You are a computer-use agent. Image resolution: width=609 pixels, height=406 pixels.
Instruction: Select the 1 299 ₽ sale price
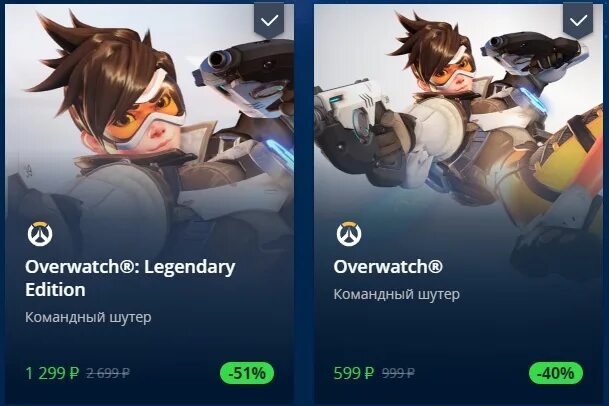(x=52, y=373)
